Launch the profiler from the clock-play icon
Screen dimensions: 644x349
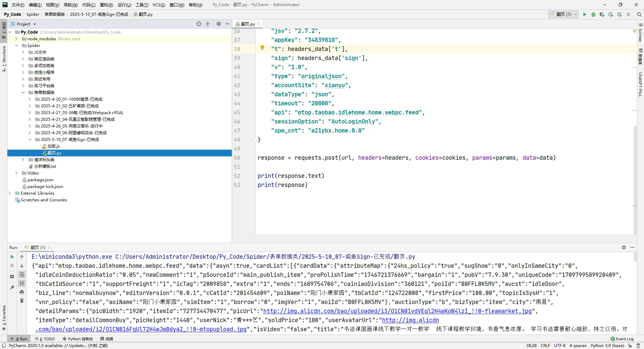point(611,14)
